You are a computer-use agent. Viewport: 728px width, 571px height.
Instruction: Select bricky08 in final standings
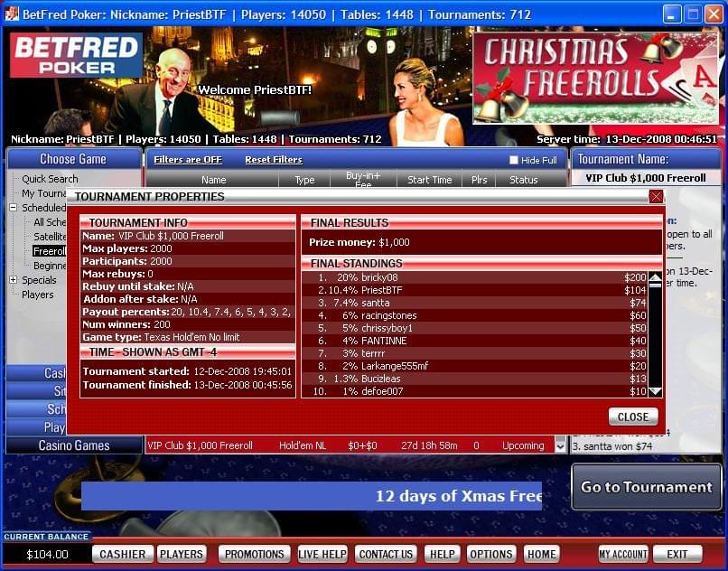pyautogui.click(x=474, y=277)
